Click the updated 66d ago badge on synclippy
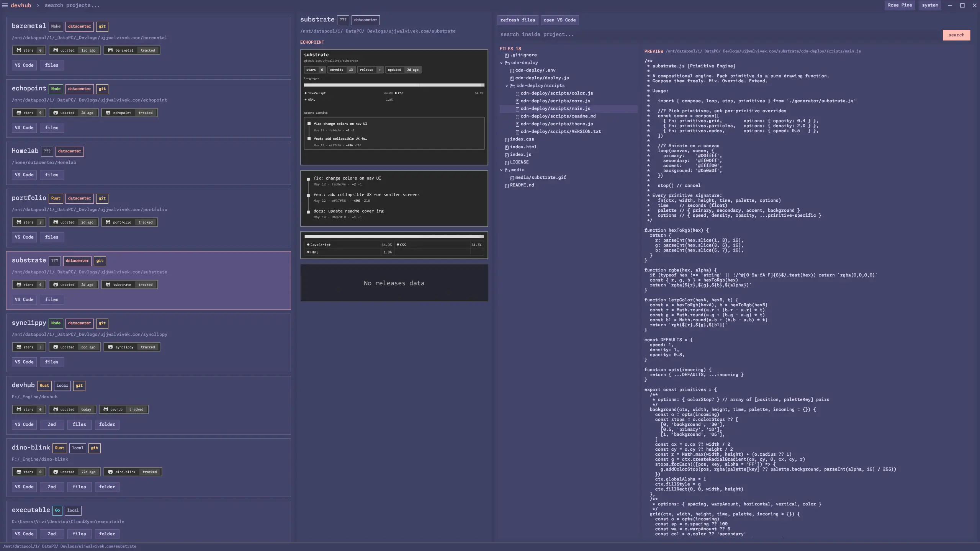 75,347
